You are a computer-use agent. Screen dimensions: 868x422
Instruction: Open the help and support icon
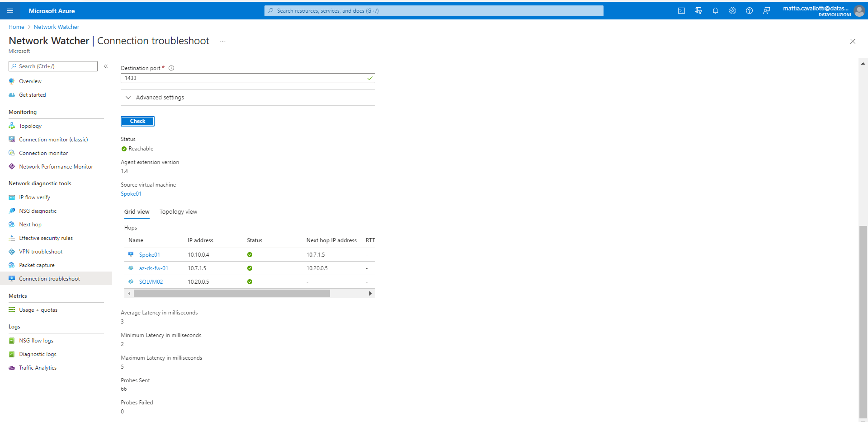[x=749, y=10]
